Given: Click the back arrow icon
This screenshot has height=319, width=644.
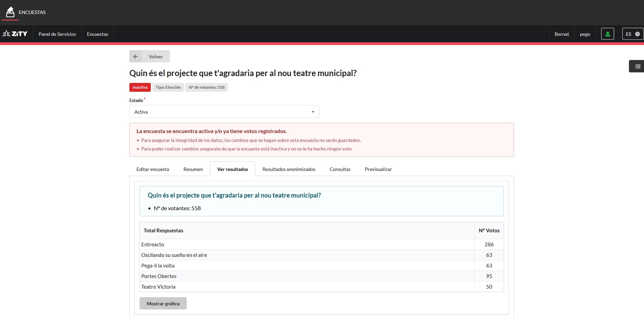Looking at the screenshot, I should click(135, 57).
